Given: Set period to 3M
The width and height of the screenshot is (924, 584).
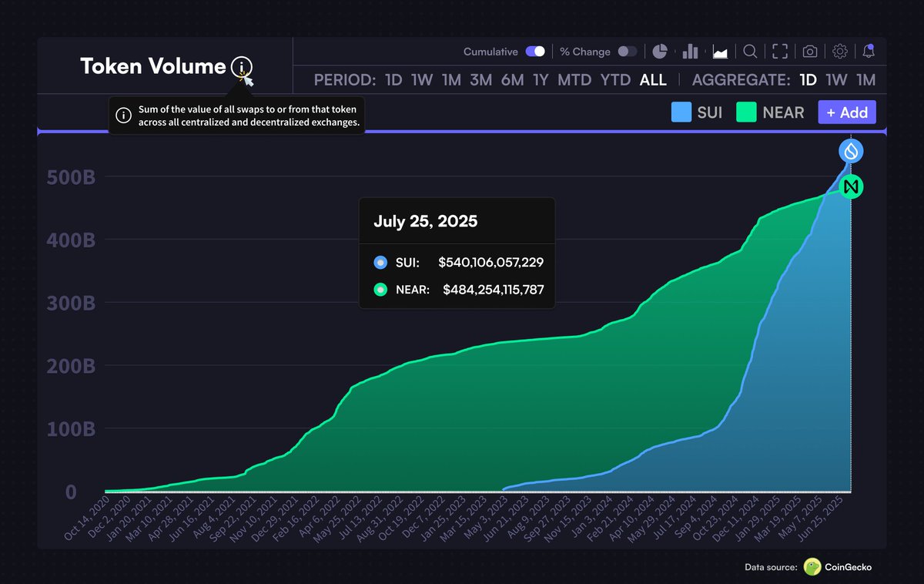Looking at the screenshot, I should point(481,80).
